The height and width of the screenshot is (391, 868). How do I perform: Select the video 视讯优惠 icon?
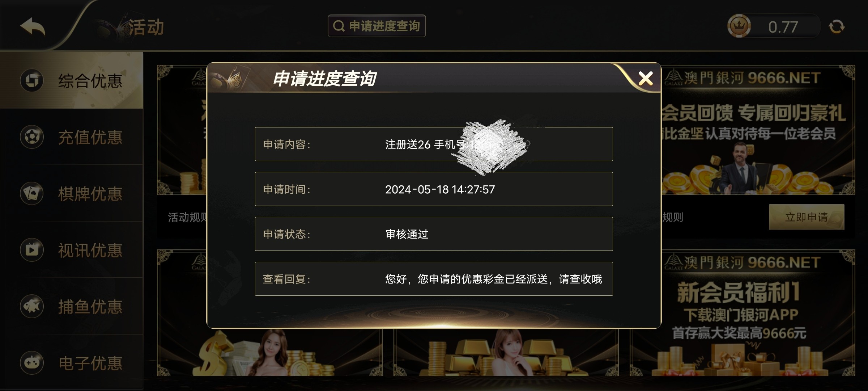pos(32,250)
